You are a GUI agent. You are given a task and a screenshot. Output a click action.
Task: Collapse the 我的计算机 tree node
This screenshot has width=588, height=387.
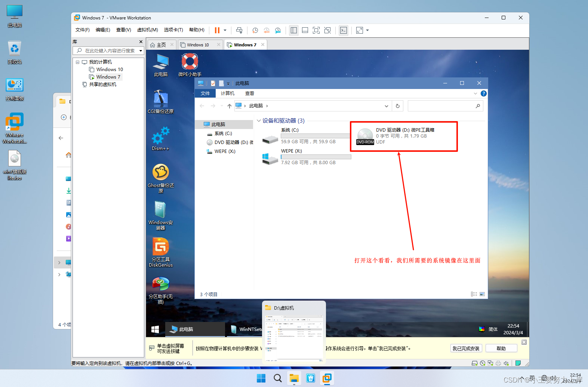click(x=77, y=62)
